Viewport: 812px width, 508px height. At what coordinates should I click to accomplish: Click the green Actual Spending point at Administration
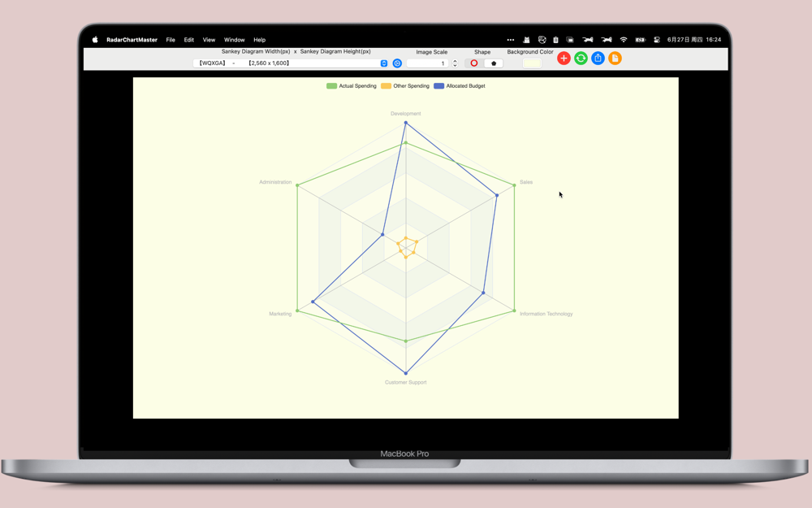coord(297,185)
